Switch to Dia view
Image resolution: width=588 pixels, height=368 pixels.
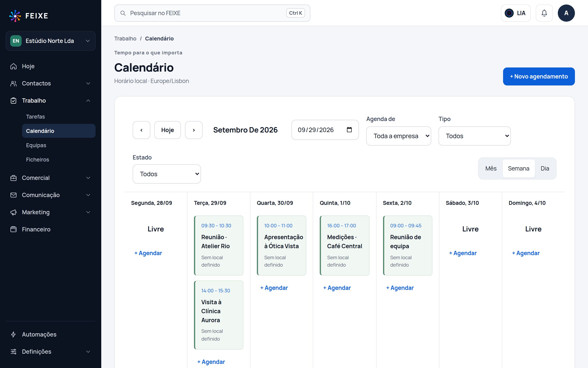pos(545,168)
